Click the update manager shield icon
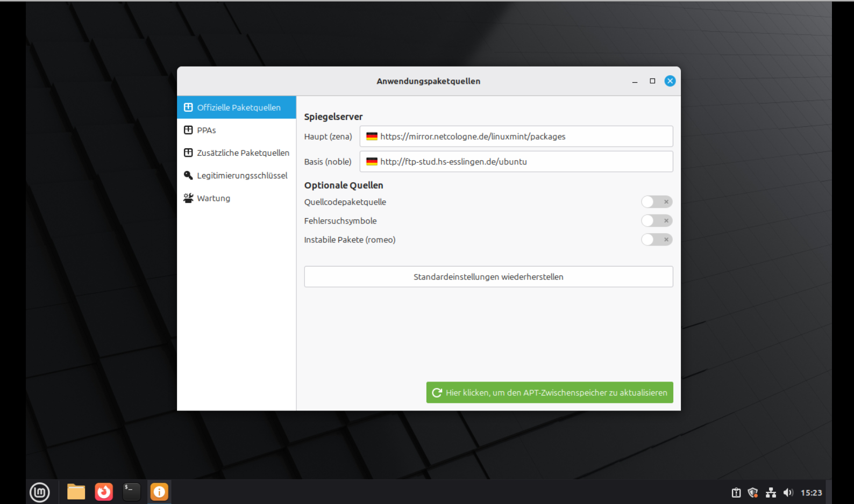854x504 pixels. pos(753,493)
